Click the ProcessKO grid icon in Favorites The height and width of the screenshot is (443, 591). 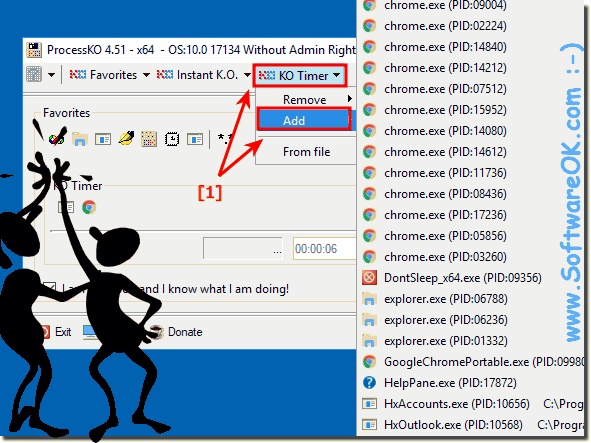[x=149, y=139]
